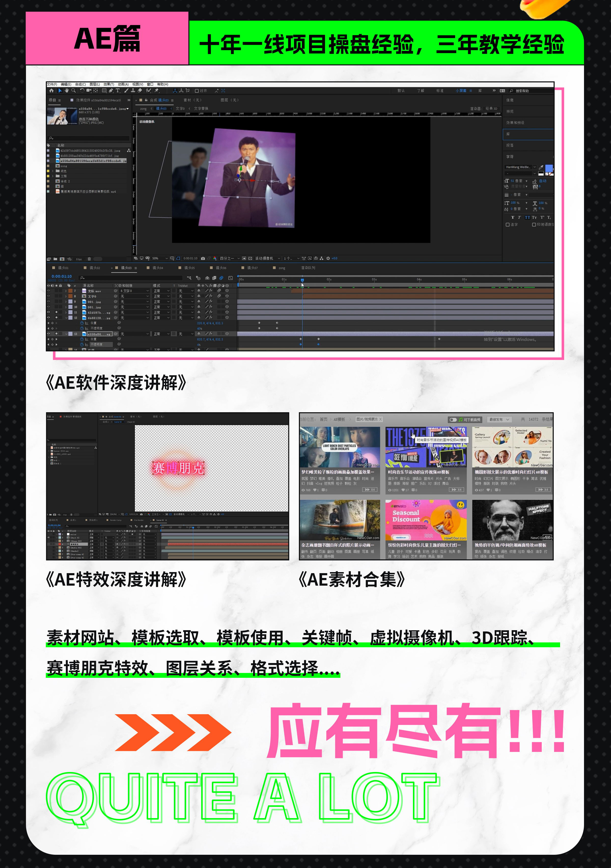Open the 四分之一 resolution dropdown
This screenshot has width=611, height=868.
point(230,259)
